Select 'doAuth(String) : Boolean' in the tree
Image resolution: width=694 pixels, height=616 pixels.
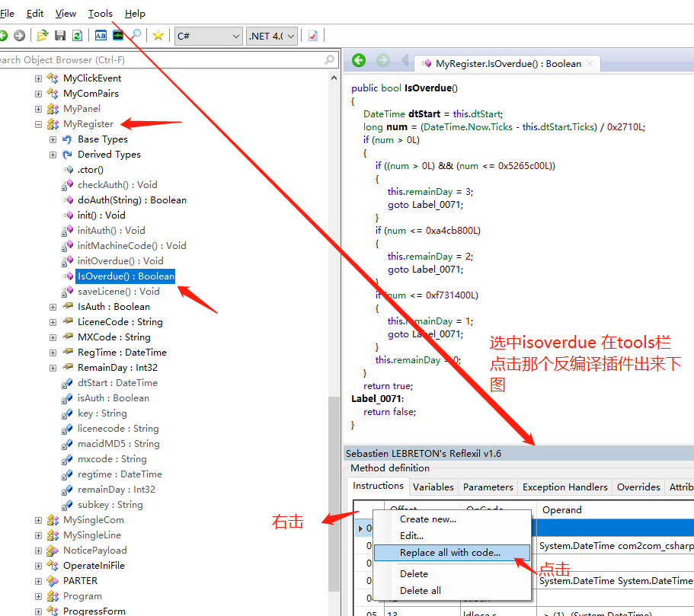point(132,200)
